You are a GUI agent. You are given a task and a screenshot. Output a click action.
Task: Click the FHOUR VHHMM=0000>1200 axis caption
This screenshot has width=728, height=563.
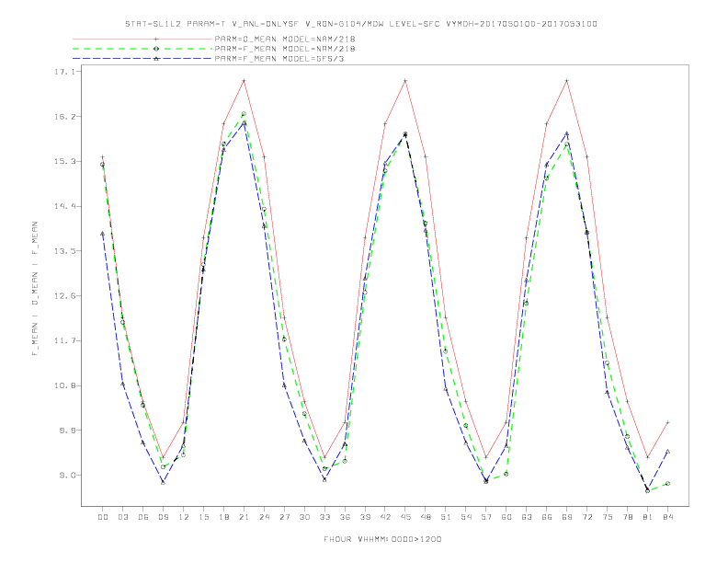pyautogui.click(x=382, y=539)
